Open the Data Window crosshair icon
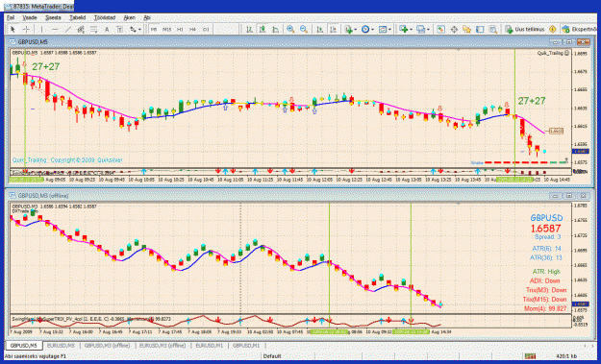The image size is (601, 364). [x=454, y=30]
